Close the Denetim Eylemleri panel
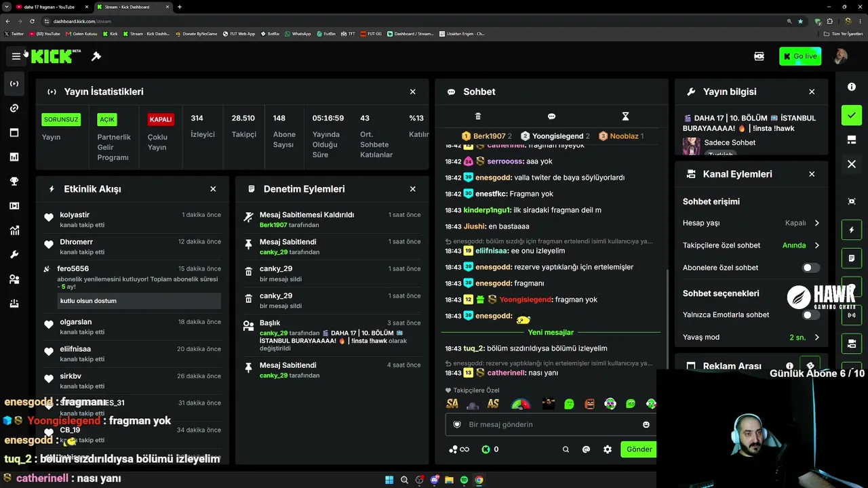The width and height of the screenshot is (868, 488). [413, 189]
